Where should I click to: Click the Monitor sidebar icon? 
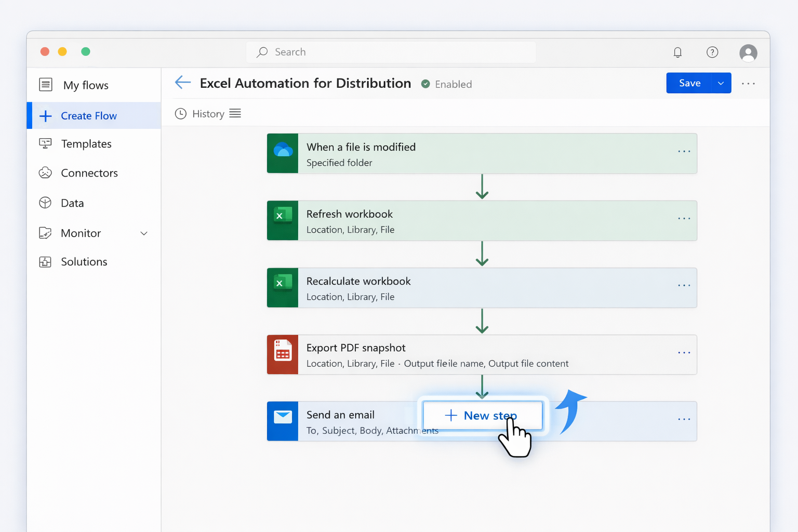click(x=45, y=233)
